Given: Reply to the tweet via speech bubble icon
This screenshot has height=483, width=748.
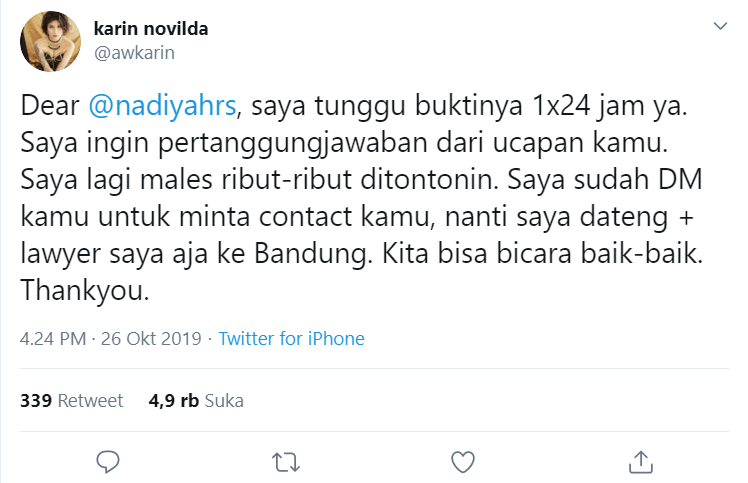Looking at the screenshot, I should [108, 462].
